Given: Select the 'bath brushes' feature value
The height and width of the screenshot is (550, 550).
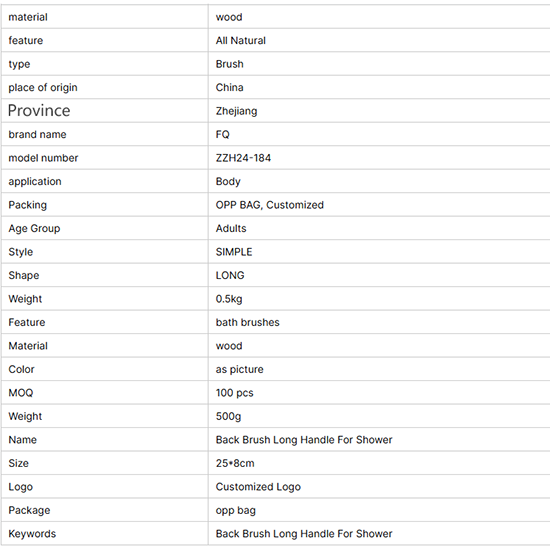Looking at the screenshot, I should click(247, 322).
